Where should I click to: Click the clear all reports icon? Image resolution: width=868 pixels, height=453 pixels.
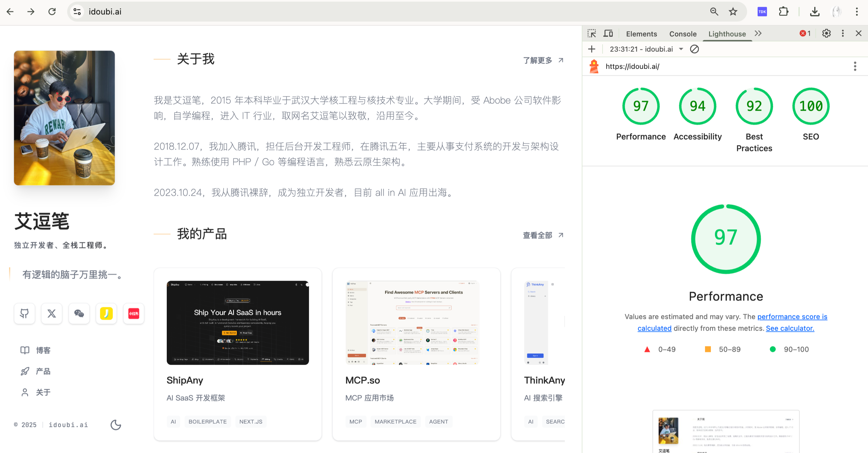pos(695,49)
